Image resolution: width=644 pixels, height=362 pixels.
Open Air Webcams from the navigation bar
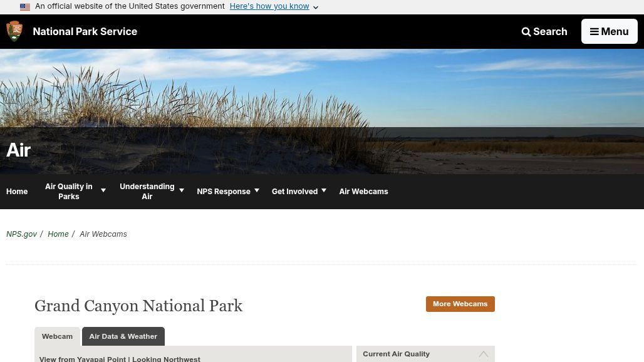[363, 191]
